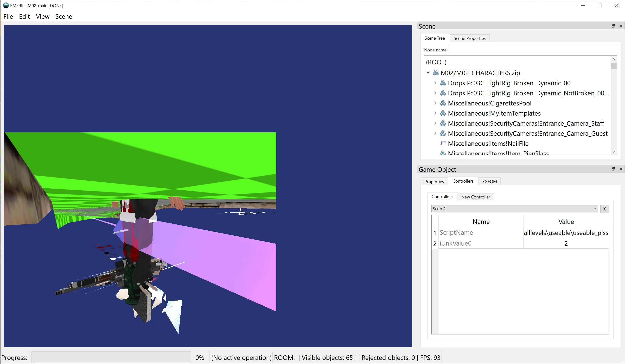Open the Scene menu
The width and height of the screenshot is (625, 364).
pyautogui.click(x=64, y=17)
